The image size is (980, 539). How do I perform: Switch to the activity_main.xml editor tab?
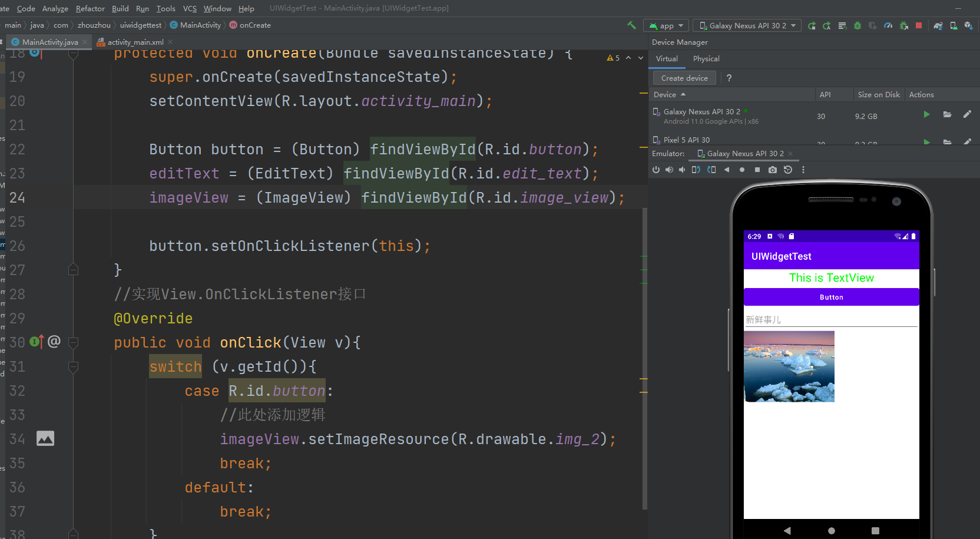[x=135, y=42]
